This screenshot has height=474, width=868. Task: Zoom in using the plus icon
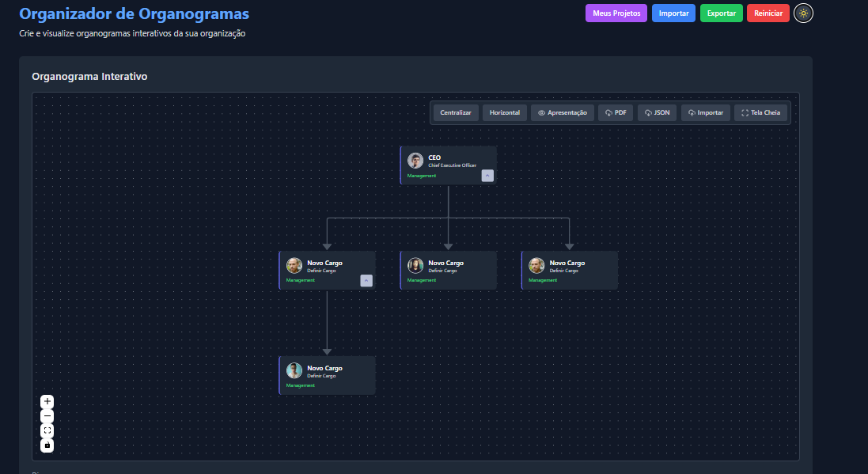tap(47, 401)
